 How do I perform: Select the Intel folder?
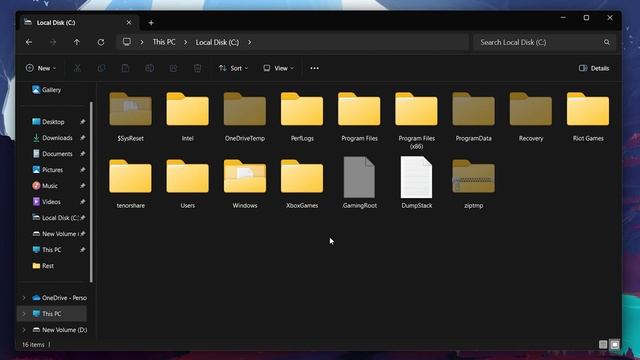click(188, 117)
